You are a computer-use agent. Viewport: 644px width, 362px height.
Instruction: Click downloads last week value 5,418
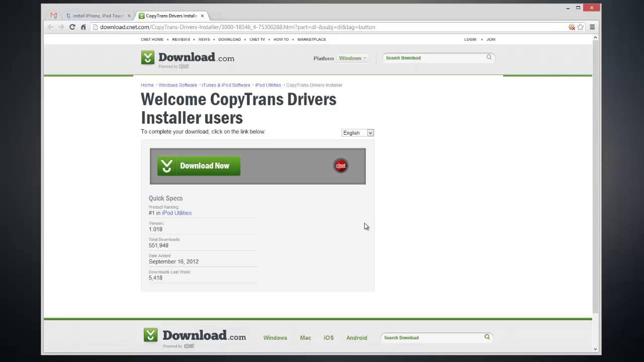tap(155, 278)
